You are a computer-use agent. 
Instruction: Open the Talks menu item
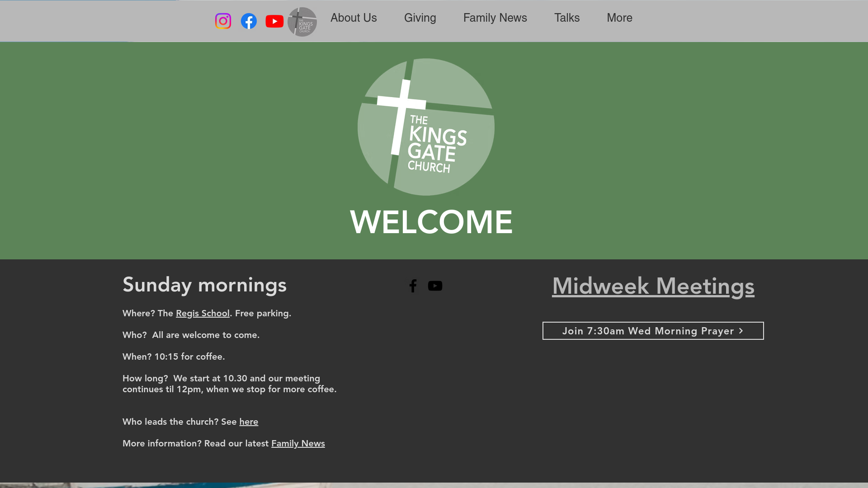click(x=567, y=18)
